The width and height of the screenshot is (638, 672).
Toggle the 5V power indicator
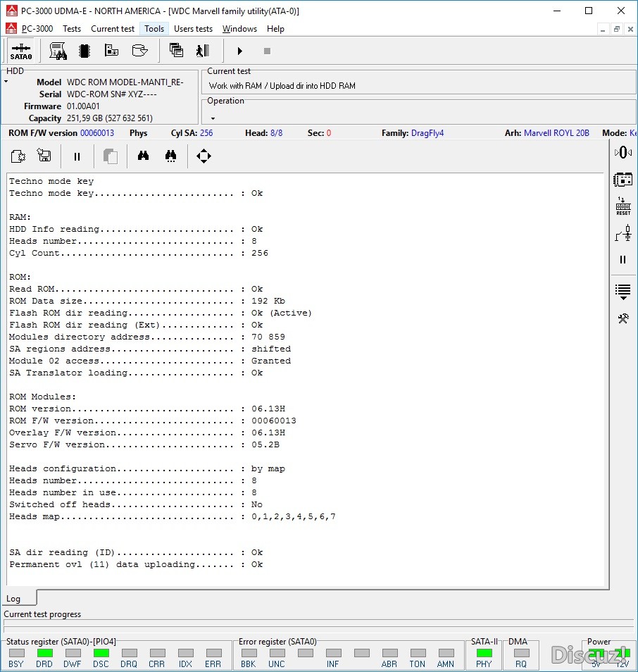point(596,654)
